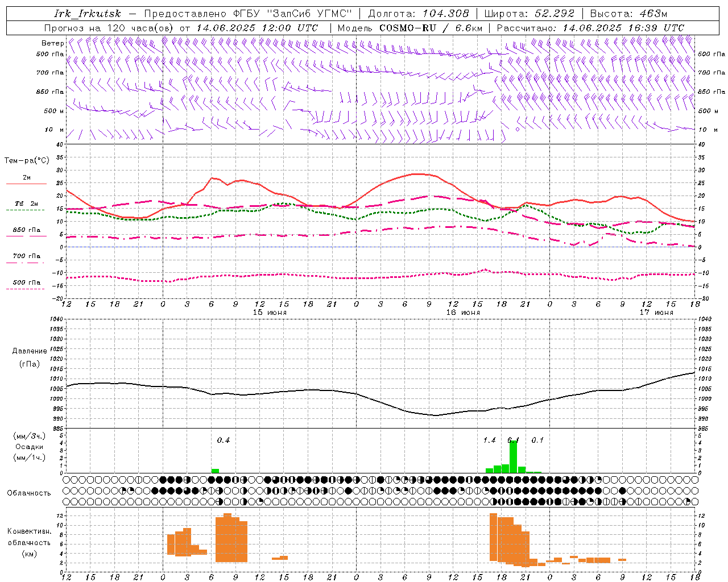This screenshot has height=582, width=728.
Task: Click the forecast start 14.06.2025 12:00 UTC
Action: [x=257, y=28]
